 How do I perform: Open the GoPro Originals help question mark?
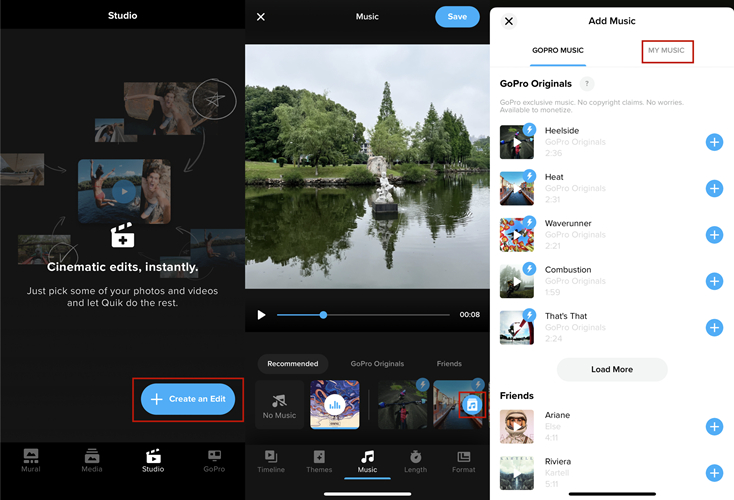587,84
